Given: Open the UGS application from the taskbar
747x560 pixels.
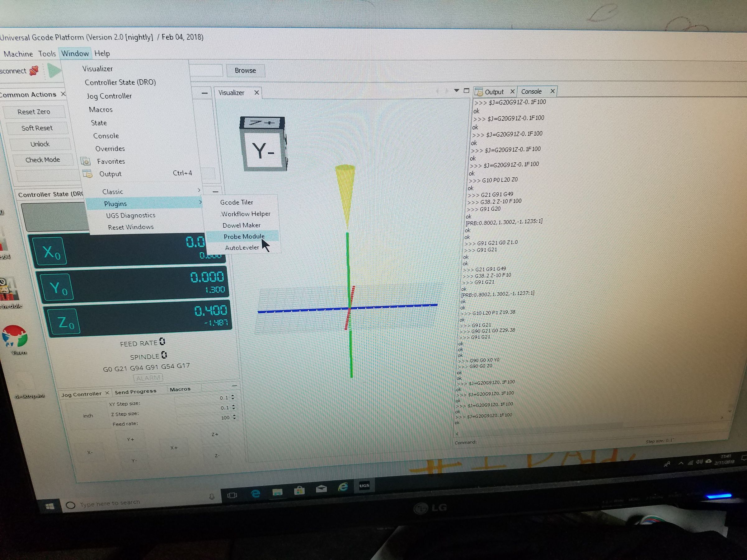Looking at the screenshot, I should [365, 486].
